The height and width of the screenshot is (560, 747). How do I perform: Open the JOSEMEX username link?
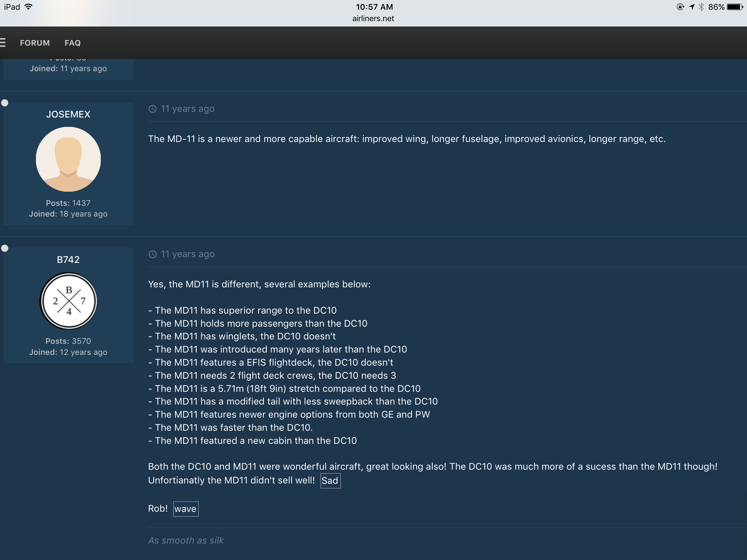click(x=68, y=114)
